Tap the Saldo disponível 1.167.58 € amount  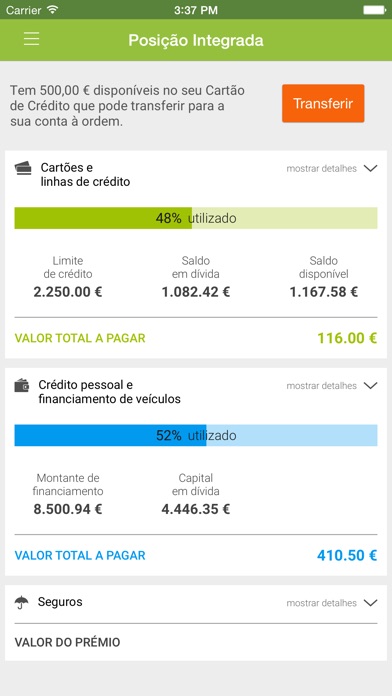click(324, 292)
